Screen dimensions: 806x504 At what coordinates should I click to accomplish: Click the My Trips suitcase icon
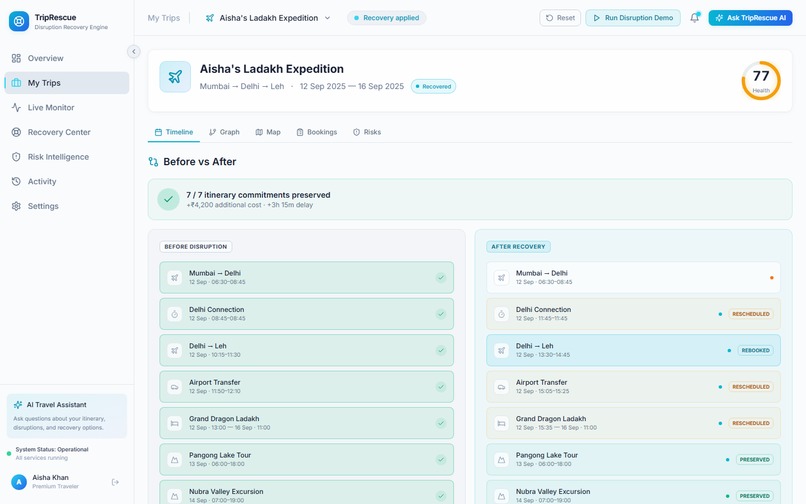16,83
